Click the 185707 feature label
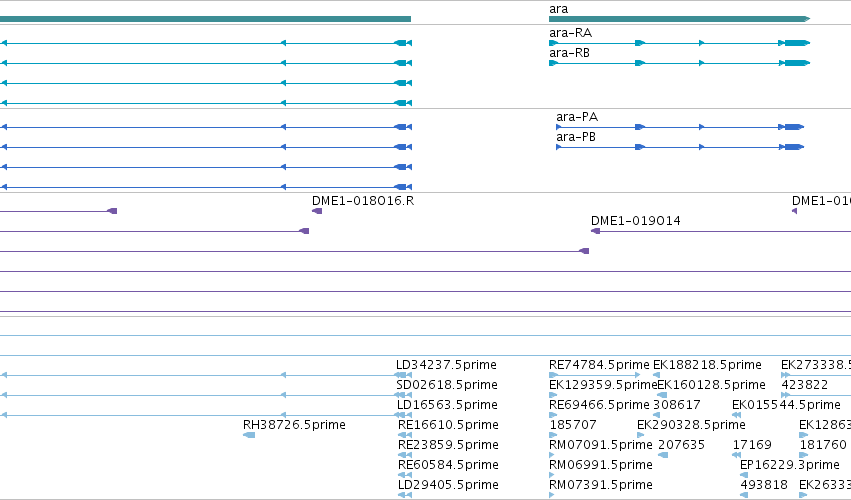851x500 pixels. (573, 425)
